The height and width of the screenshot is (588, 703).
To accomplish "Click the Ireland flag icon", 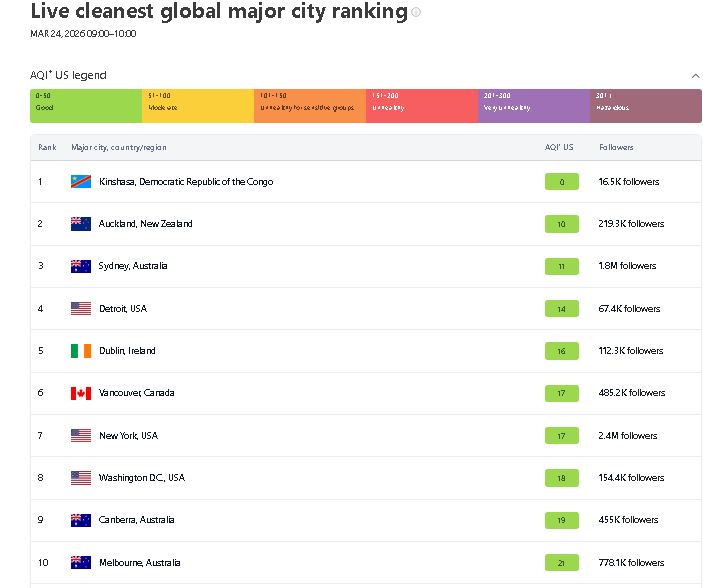I will [x=81, y=351].
